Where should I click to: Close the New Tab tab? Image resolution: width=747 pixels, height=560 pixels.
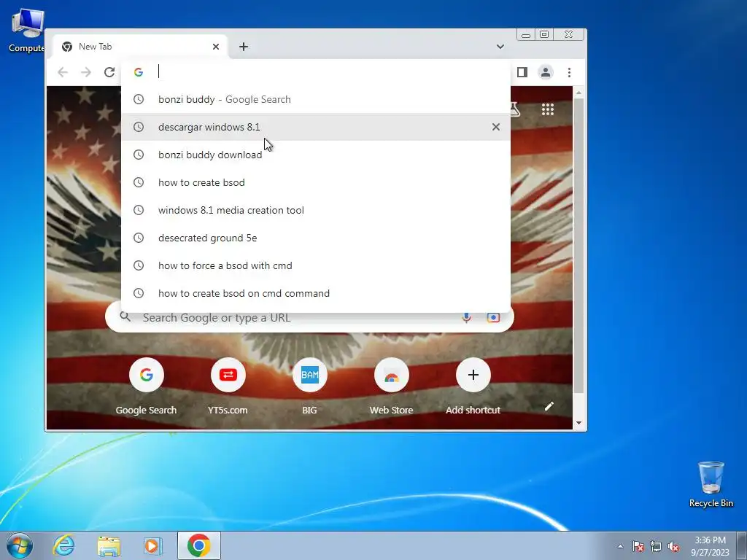pos(216,47)
